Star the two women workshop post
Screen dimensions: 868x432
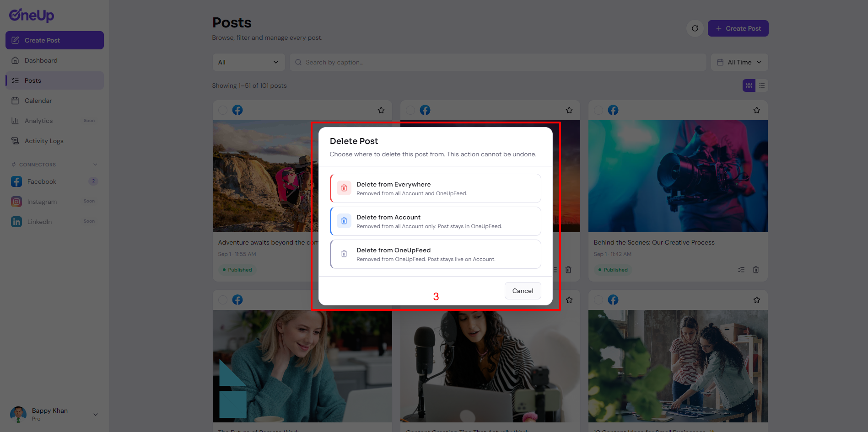click(x=757, y=300)
